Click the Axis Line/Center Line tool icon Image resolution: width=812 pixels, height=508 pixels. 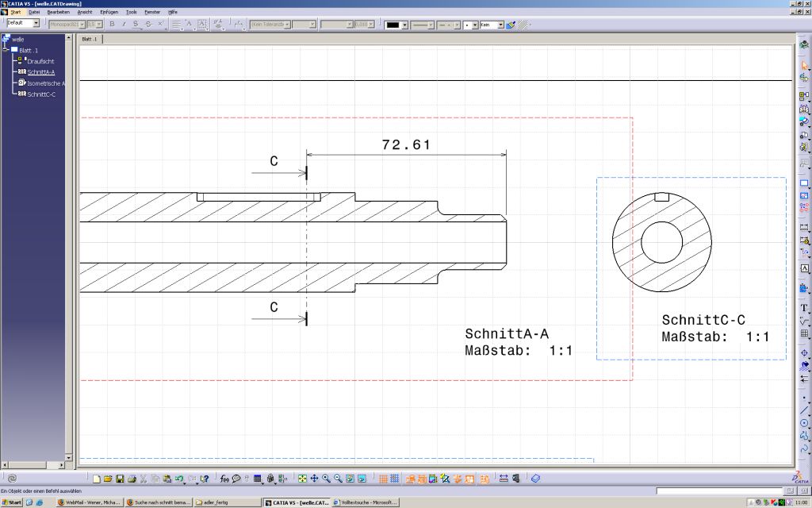pos(804,353)
